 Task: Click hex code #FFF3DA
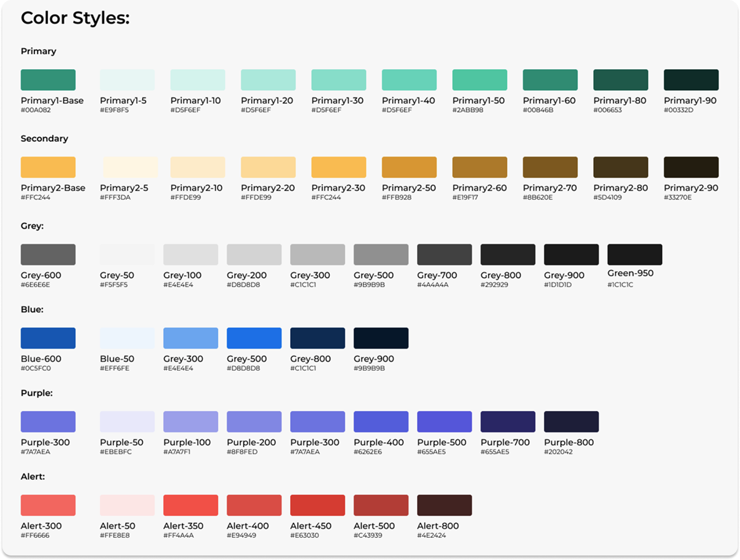tap(114, 197)
